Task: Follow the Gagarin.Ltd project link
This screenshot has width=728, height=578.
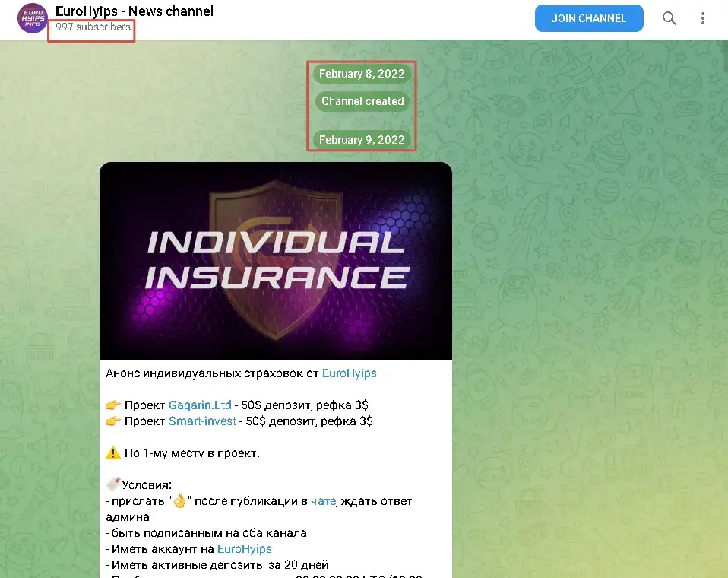Action: click(x=200, y=405)
